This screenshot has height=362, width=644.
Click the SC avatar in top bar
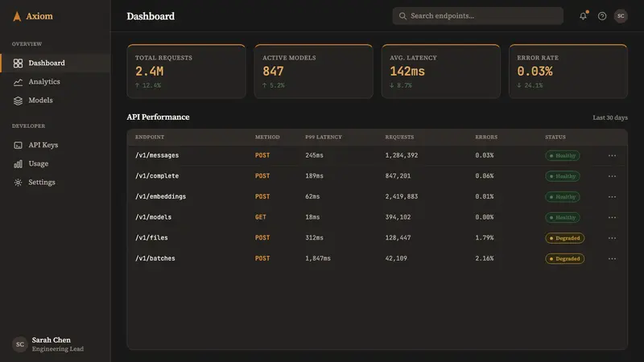coord(621,16)
